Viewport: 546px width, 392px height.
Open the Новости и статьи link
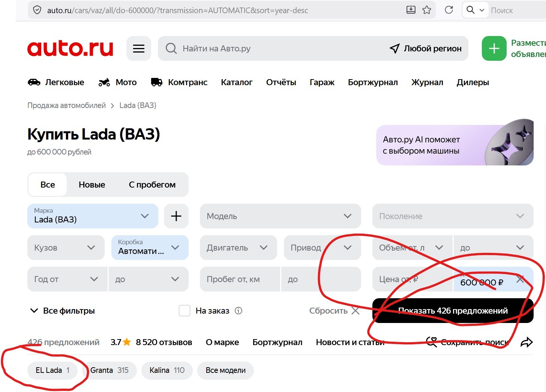click(x=350, y=342)
